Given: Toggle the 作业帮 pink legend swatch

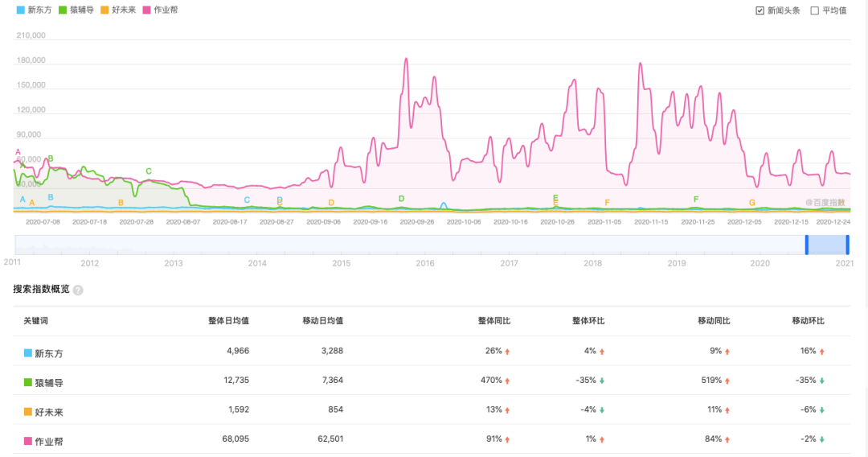Looking at the screenshot, I should point(147,10).
